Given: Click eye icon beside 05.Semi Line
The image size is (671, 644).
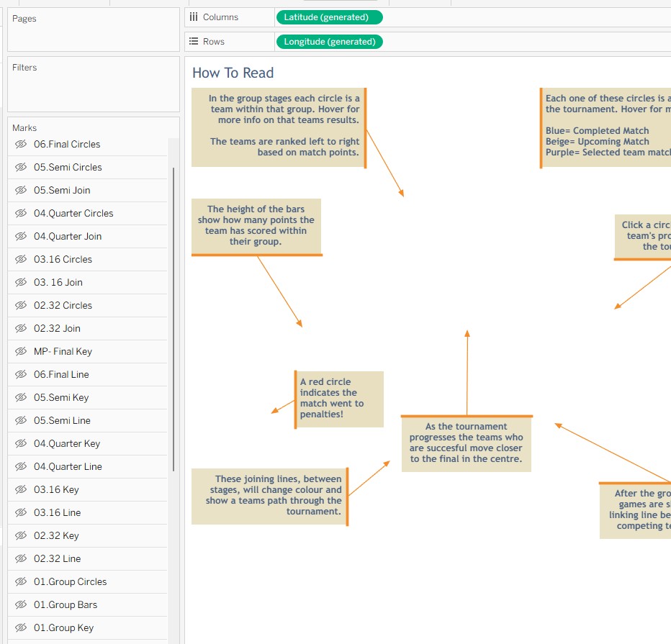Looking at the screenshot, I should 21,421.
